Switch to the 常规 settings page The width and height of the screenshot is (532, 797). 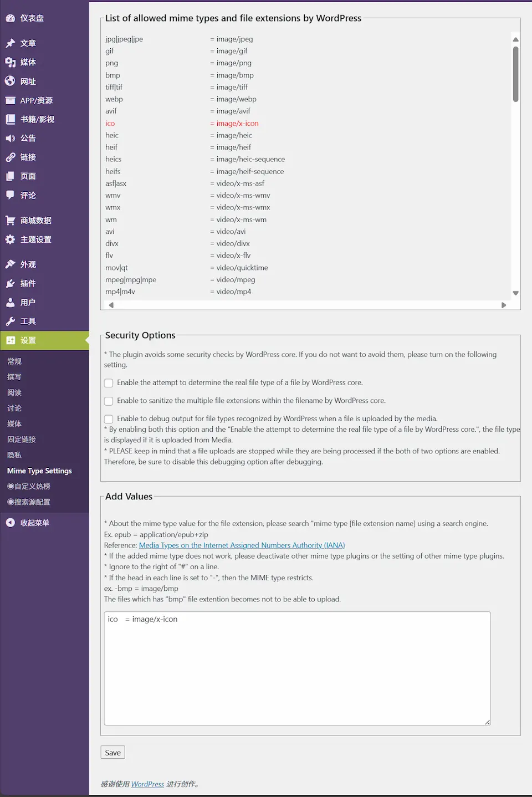point(14,361)
